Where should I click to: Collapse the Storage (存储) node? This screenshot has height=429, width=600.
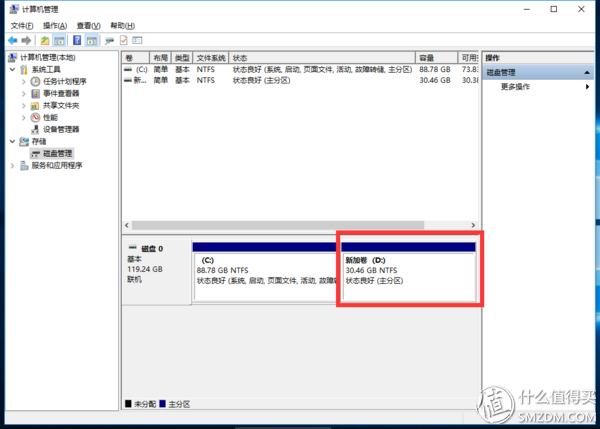tap(12, 142)
